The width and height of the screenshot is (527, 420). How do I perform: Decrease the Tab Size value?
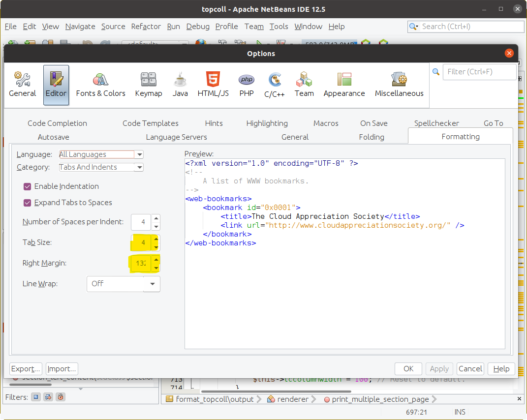[156, 247]
